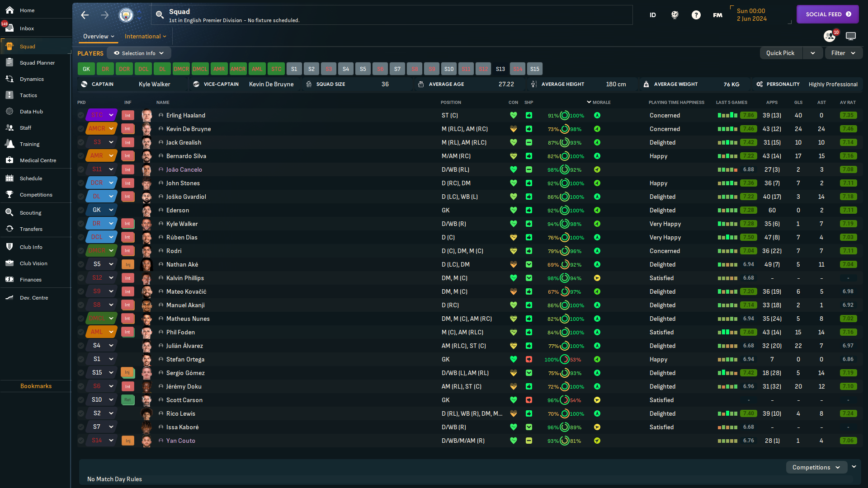The width and height of the screenshot is (868, 488).
Task: Click Haaland's last 5 games form bars
Action: (728, 115)
